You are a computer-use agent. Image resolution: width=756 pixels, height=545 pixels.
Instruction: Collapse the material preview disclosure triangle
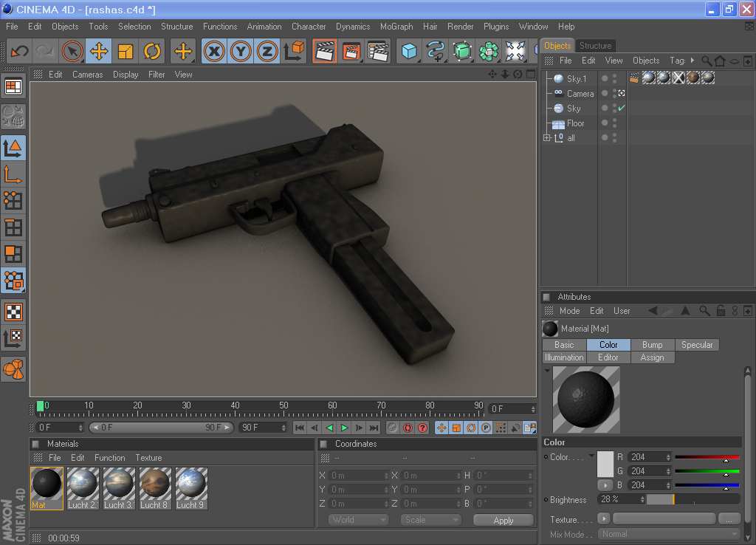[x=547, y=371]
